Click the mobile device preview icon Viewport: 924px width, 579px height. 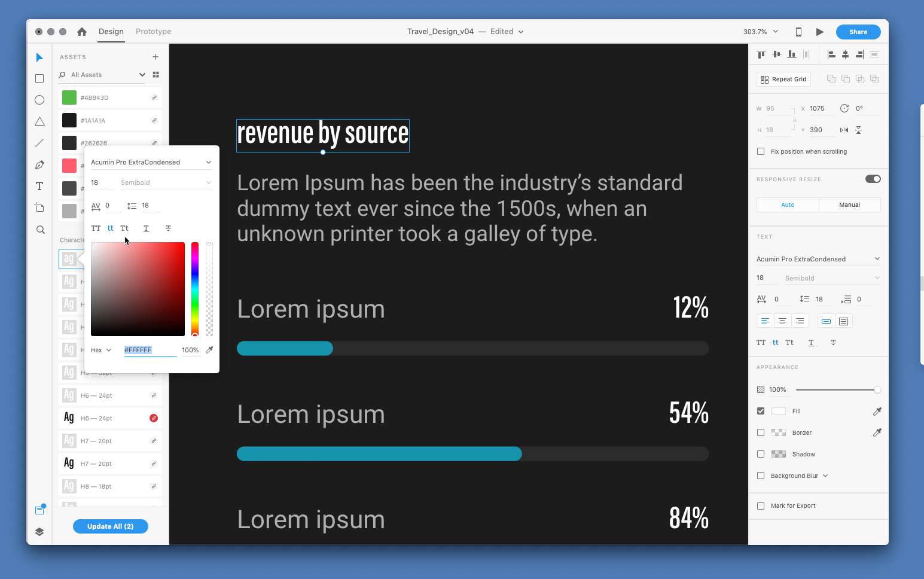pos(798,32)
